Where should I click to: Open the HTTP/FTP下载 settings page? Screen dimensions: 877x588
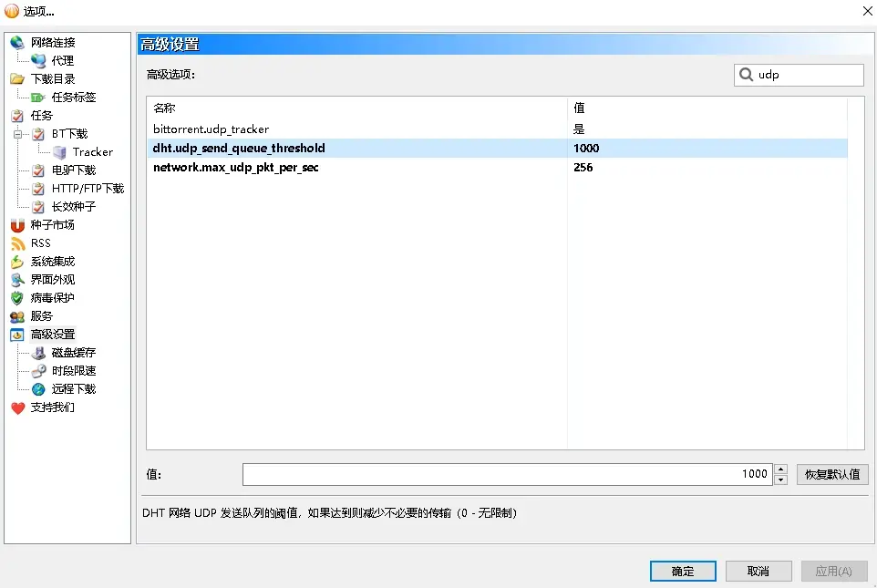tap(87, 189)
